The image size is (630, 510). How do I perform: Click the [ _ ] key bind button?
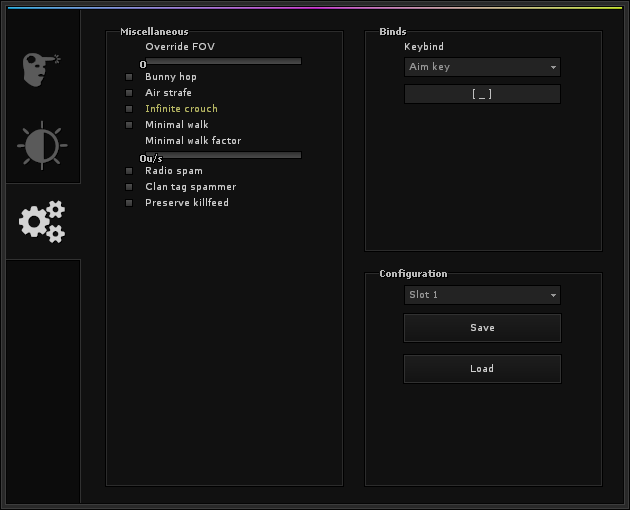coord(482,94)
